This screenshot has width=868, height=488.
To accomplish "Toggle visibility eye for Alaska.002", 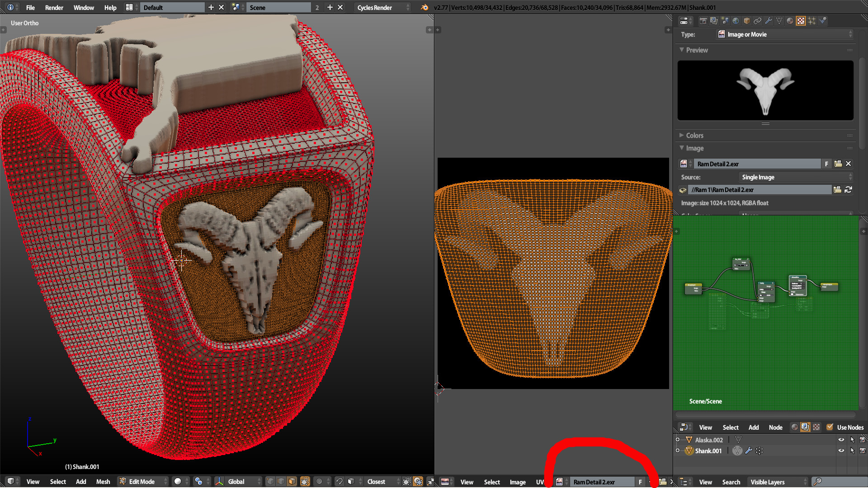I will click(x=841, y=440).
